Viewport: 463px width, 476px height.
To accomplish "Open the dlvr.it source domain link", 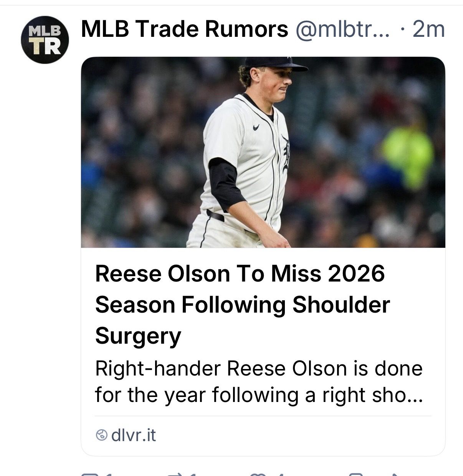I will 133,435.
